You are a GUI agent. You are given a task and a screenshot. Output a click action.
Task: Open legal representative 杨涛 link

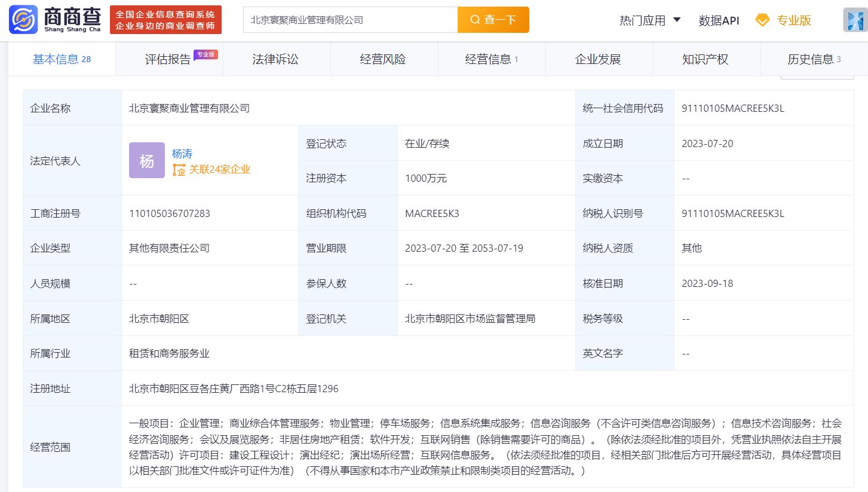tap(182, 154)
